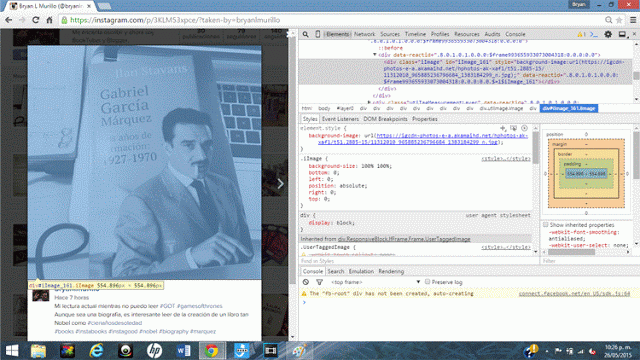640x360 pixels.
Task: Open the Resources tab
Action: 467,34
